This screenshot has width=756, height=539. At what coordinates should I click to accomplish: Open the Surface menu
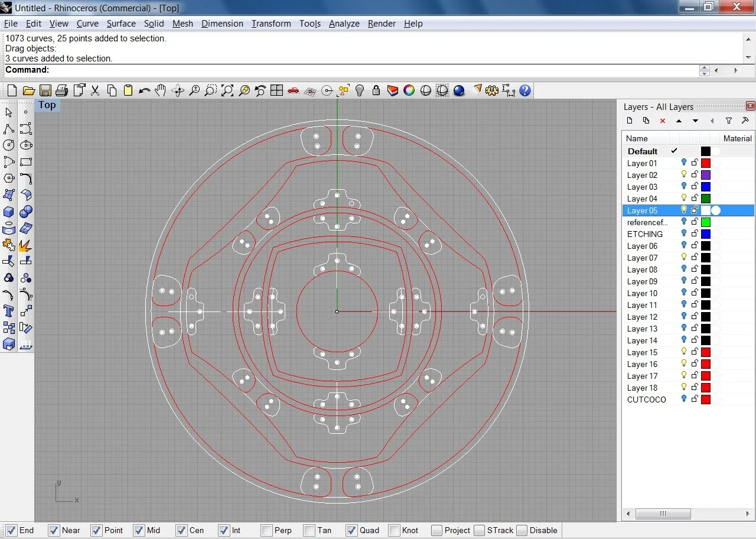(x=121, y=24)
